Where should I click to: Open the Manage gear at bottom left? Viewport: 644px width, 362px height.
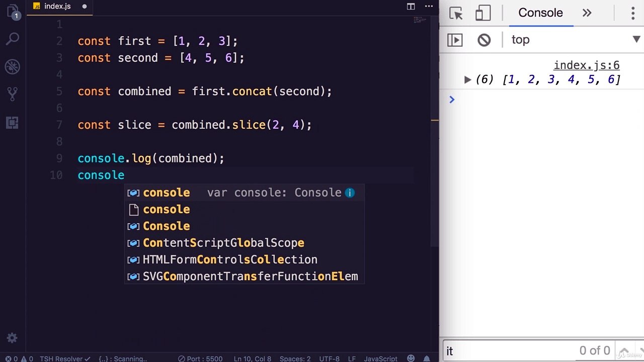[12, 338]
